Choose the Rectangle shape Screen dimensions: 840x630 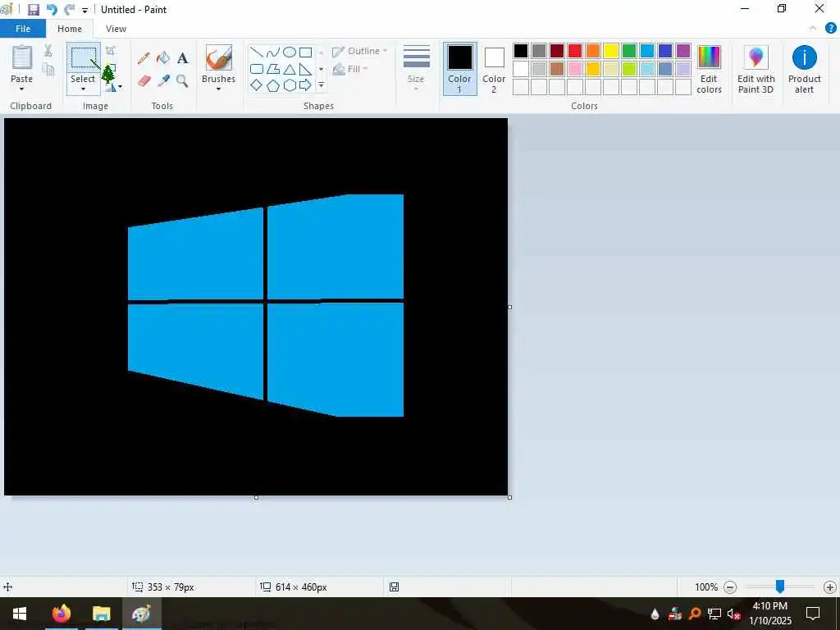tap(305, 52)
